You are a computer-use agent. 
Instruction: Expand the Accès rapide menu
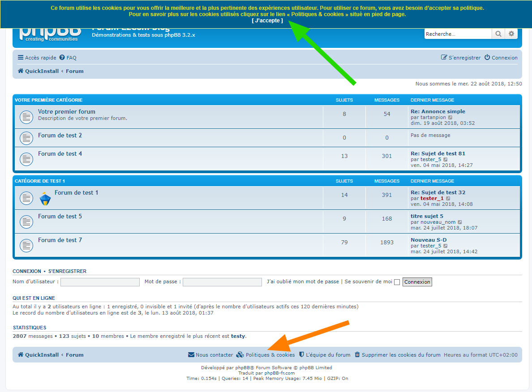(37, 58)
